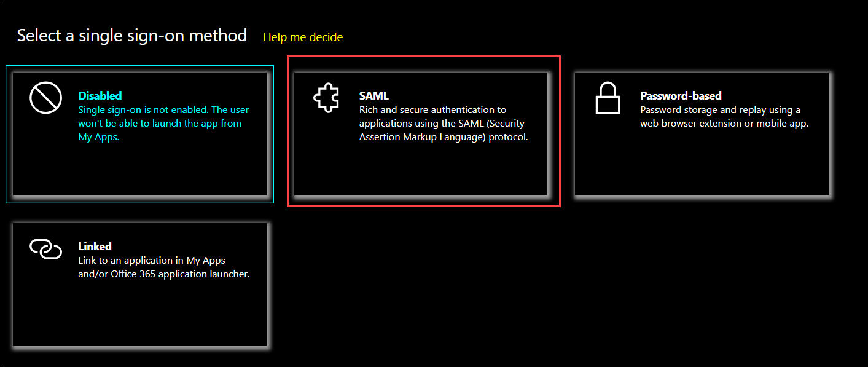Viewport: 868px width, 367px height.
Task: Pick the "Password-based" card title
Action: tap(681, 96)
